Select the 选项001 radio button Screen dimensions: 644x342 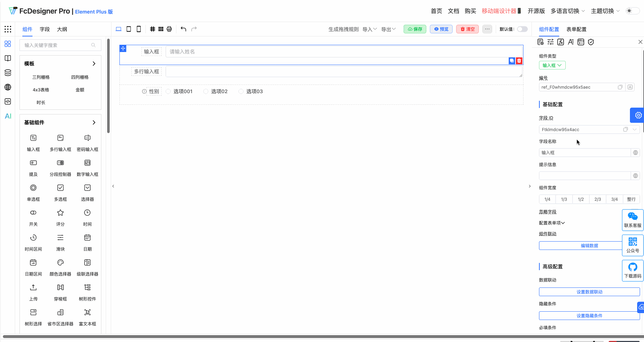pyautogui.click(x=168, y=91)
